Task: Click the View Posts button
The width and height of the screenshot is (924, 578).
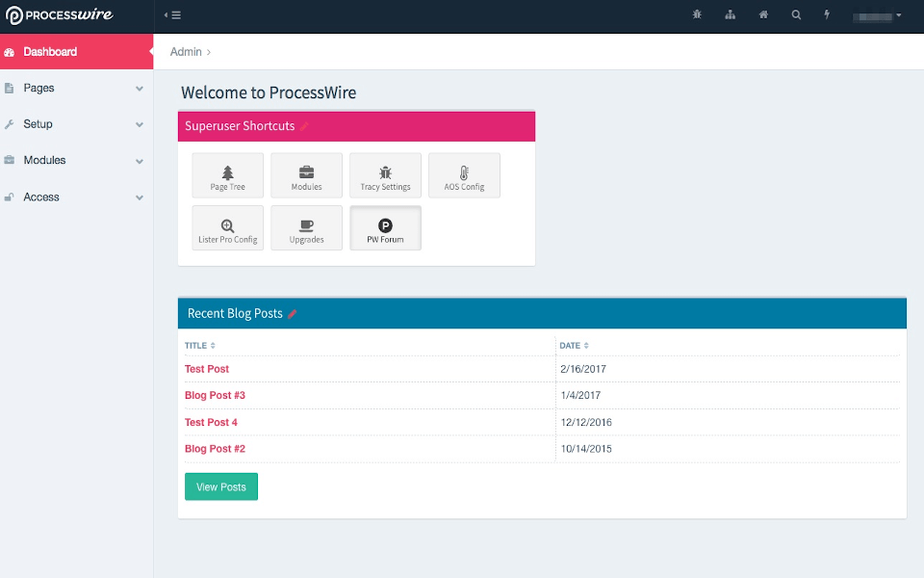Action: [x=221, y=486]
